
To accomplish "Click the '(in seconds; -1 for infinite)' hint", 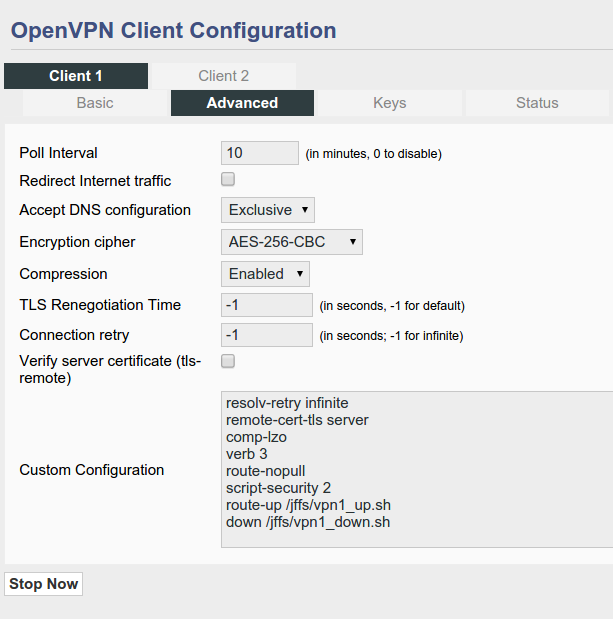I will (391, 336).
